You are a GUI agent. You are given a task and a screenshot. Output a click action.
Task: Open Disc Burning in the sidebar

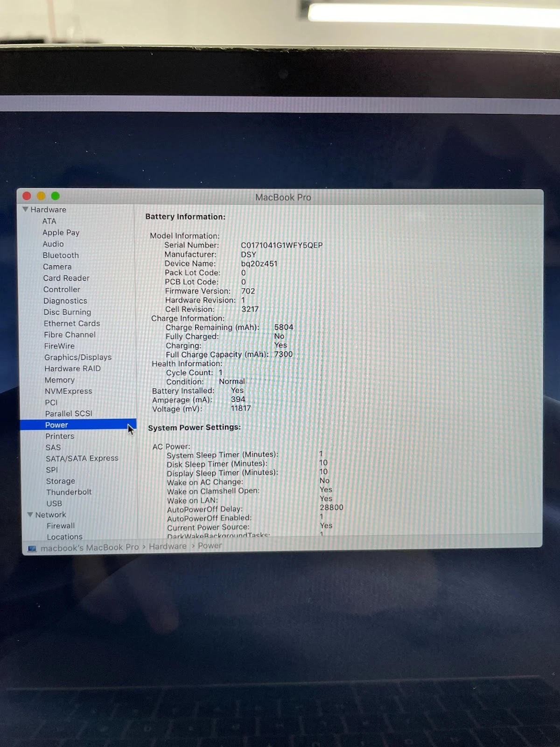pos(67,312)
